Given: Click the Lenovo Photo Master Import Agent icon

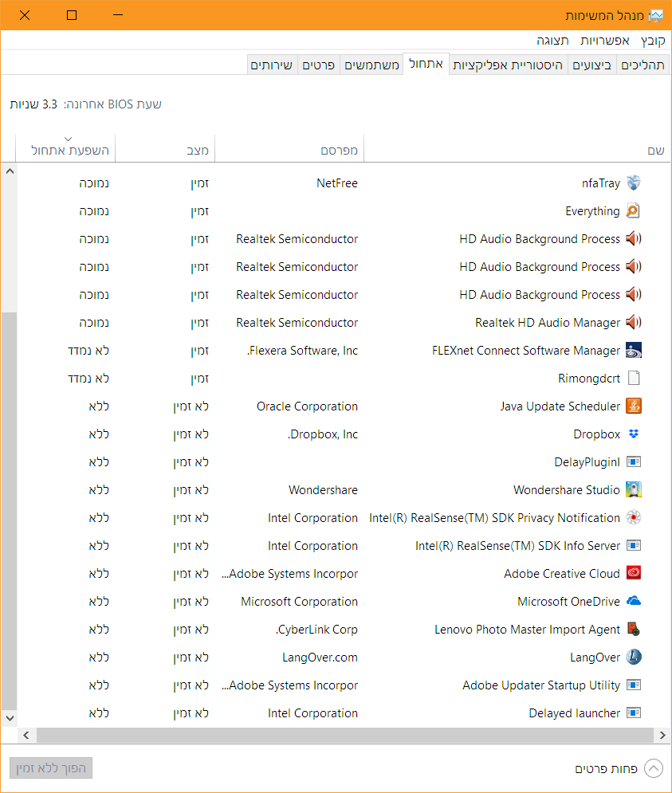Looking at the screenshot, I should point(634,629).
